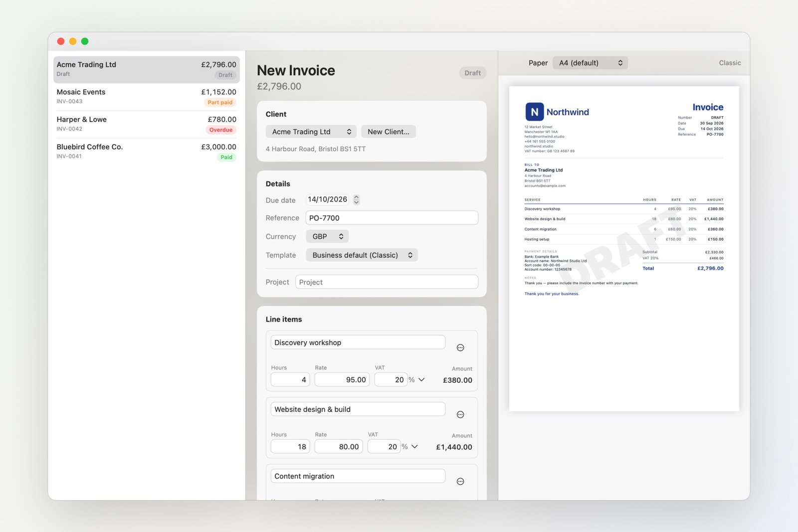The height and width of the screenshot is (532, 798).
Task: Open options menu for Website design & build line
Action: (460, 414)
